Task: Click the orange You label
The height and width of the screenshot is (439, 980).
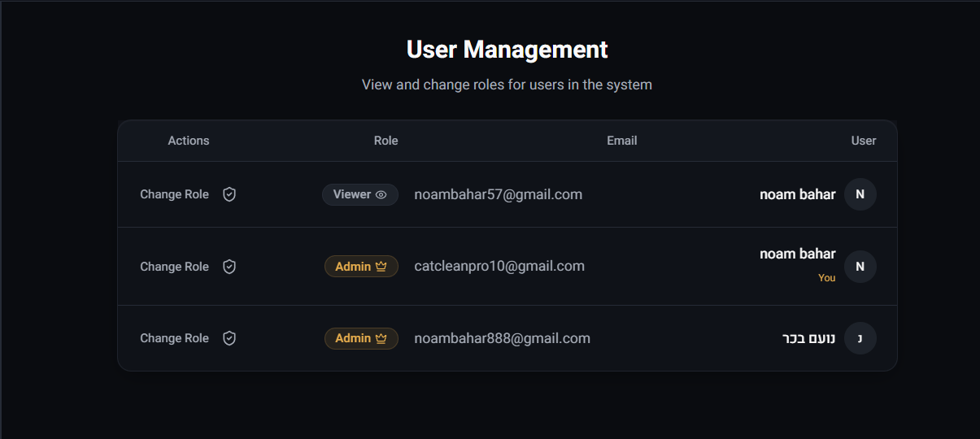Action: [x=827, y=278]
